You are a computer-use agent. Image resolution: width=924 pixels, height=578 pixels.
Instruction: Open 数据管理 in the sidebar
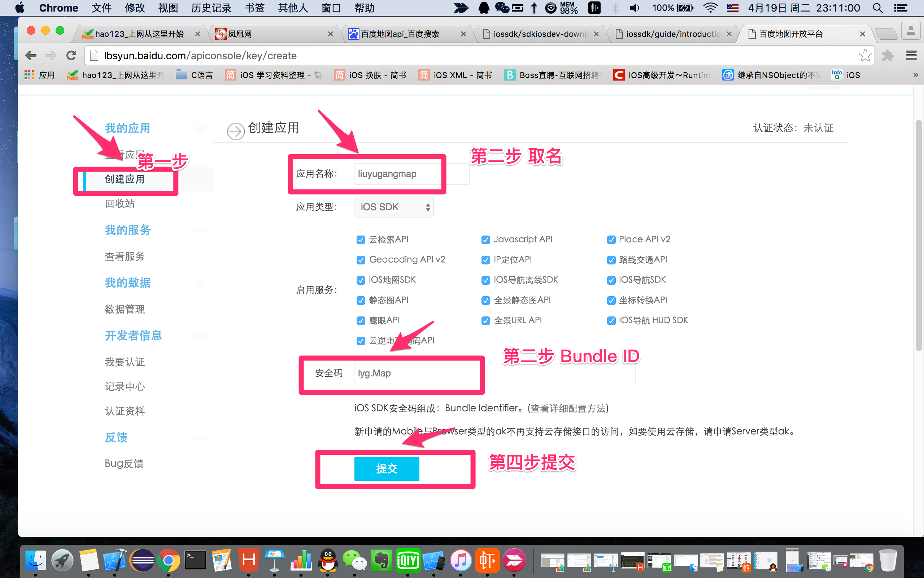[125, 309]
